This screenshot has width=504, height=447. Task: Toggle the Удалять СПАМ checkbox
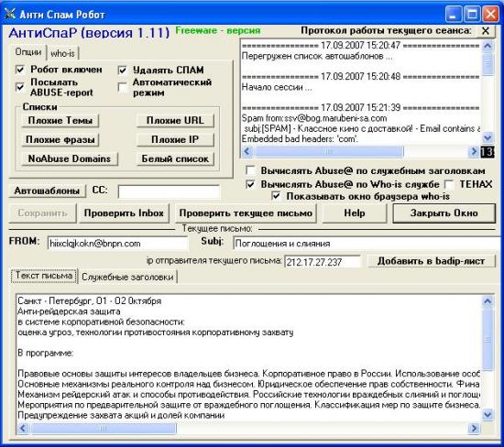pos(123,70)
